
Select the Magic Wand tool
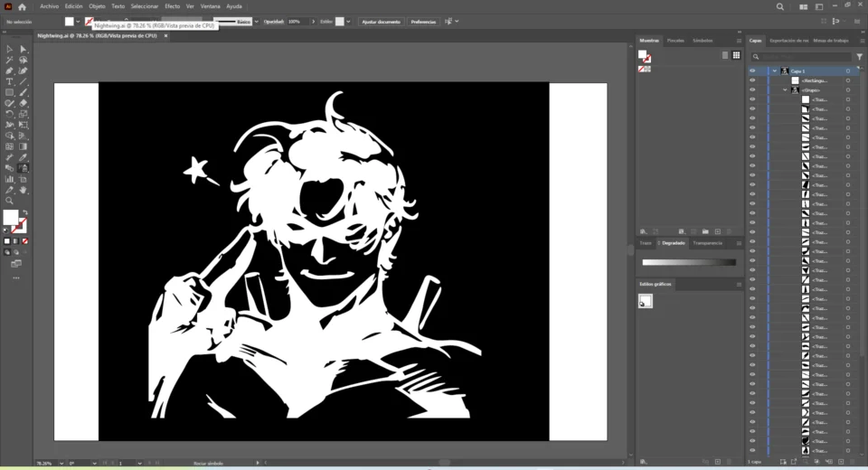click(9, 60)
